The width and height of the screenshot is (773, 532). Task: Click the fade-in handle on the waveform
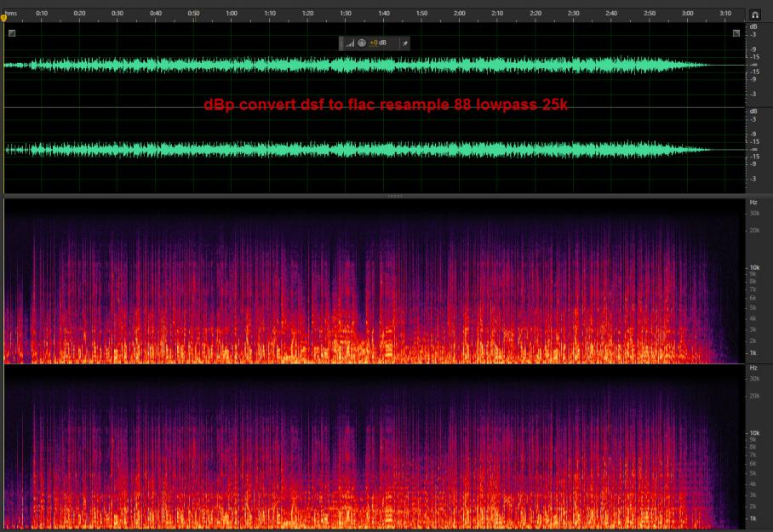[11, 33]
